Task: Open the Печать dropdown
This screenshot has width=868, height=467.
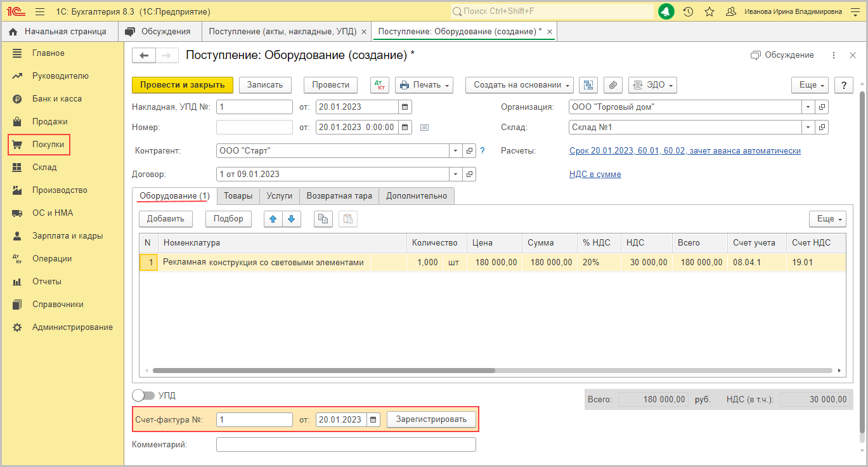Action: point(424,85)
